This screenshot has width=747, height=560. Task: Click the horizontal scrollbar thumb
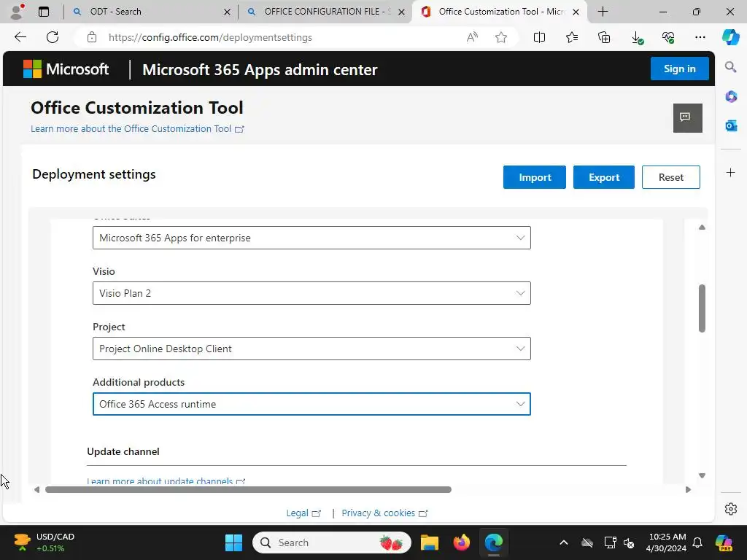point(248,489)
